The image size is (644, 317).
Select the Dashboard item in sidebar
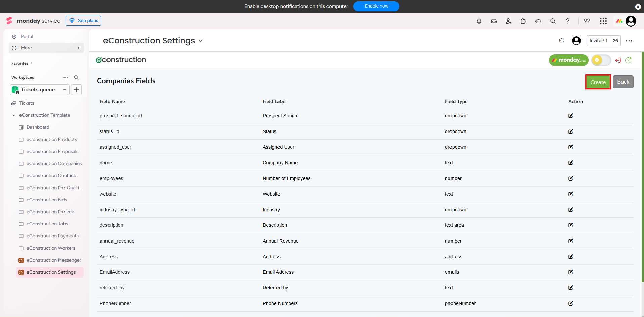[38, 127]
